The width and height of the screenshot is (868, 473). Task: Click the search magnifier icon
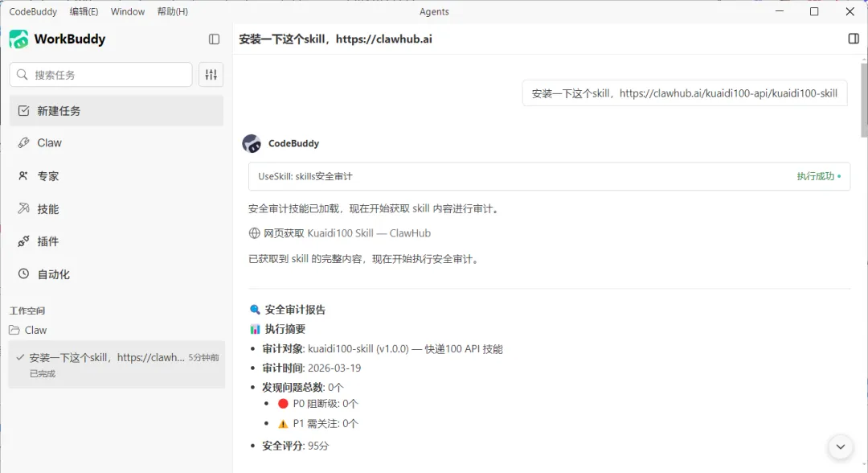tap(23, 75)
